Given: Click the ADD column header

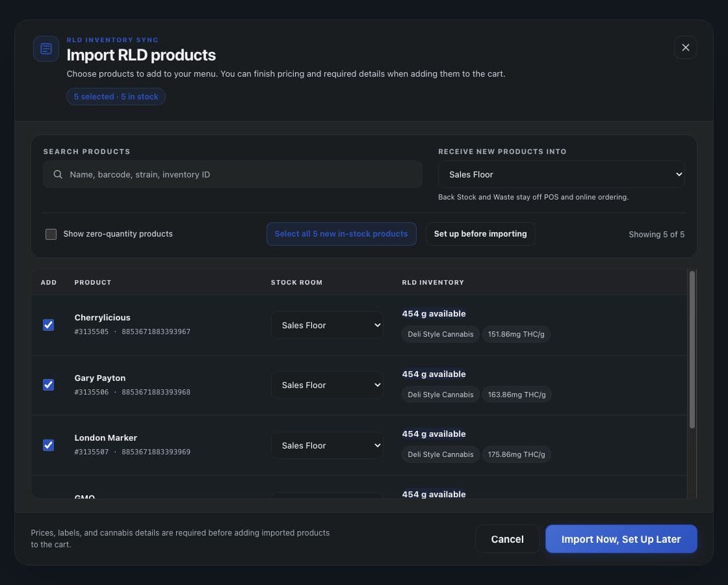Looking at the screenshot, I should point(48,282).
